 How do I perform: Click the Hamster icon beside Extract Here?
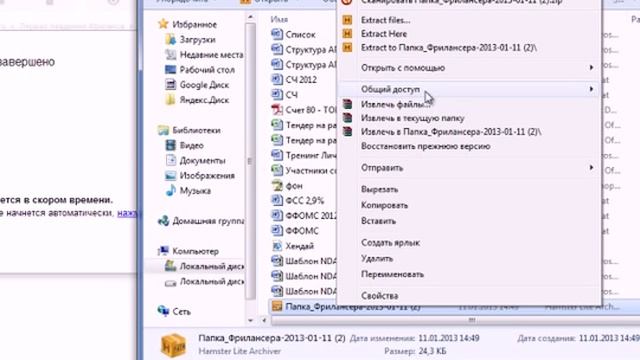[347, 33]
